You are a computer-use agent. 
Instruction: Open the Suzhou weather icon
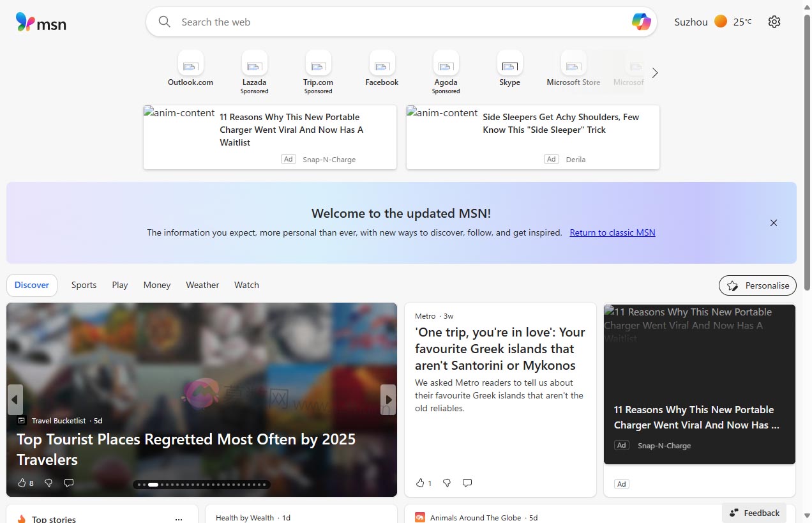tap(721, 22)
